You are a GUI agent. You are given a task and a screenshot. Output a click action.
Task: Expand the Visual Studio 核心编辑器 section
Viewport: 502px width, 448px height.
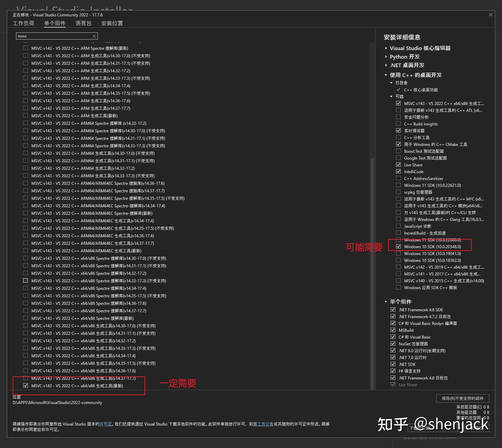[x=385, y=48]
